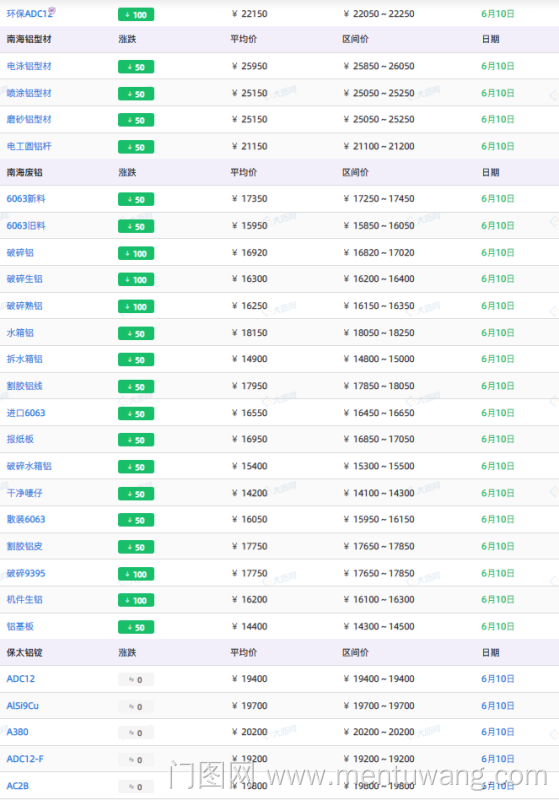Open the 干净唛仔 listing
Image resolution: width=559 pixels, height=800 pixels.
click(24, 493)
